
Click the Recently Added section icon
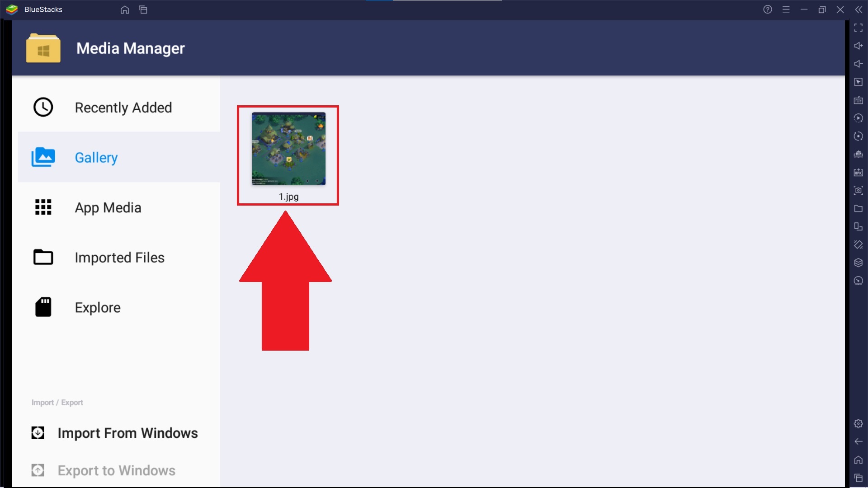(x=43, y=107)
